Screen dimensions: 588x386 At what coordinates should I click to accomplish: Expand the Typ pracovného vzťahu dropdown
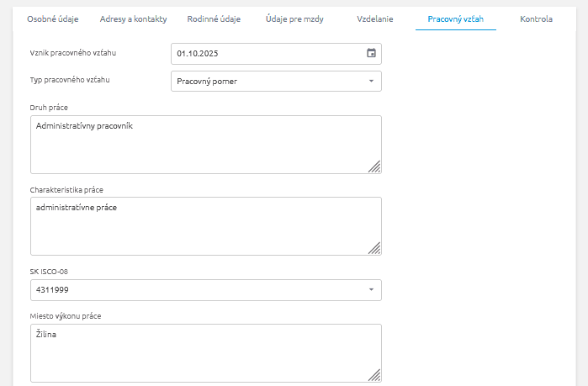coord(371,82)
